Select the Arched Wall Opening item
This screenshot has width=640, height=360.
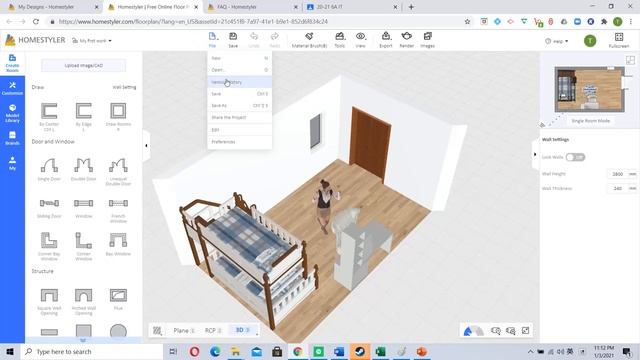tap(84, 301)
